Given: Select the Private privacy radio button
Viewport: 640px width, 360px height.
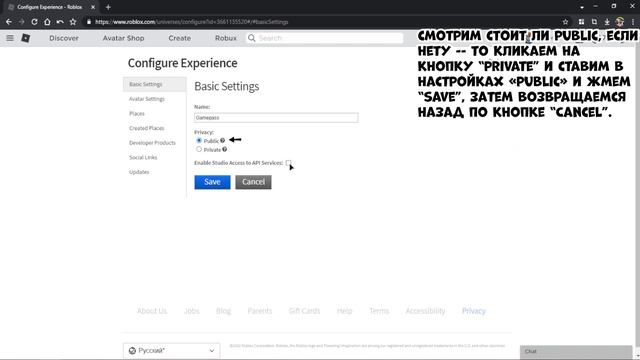Looking at the screenshot, I should tap(199, 149).
